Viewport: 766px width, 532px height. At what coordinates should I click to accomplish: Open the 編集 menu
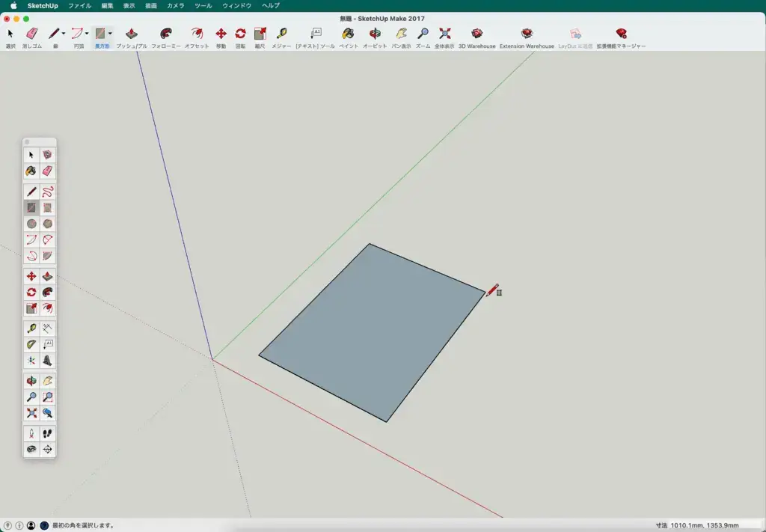(107, 6)
